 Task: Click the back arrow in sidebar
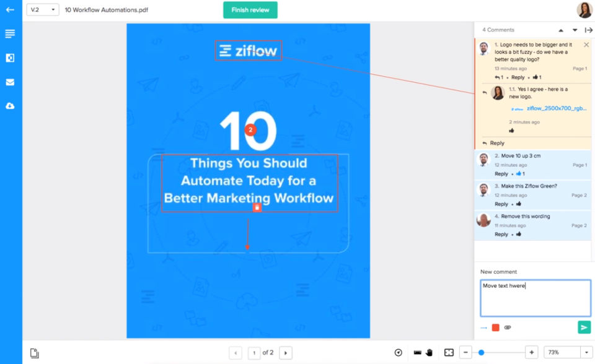tap(11, 10)
